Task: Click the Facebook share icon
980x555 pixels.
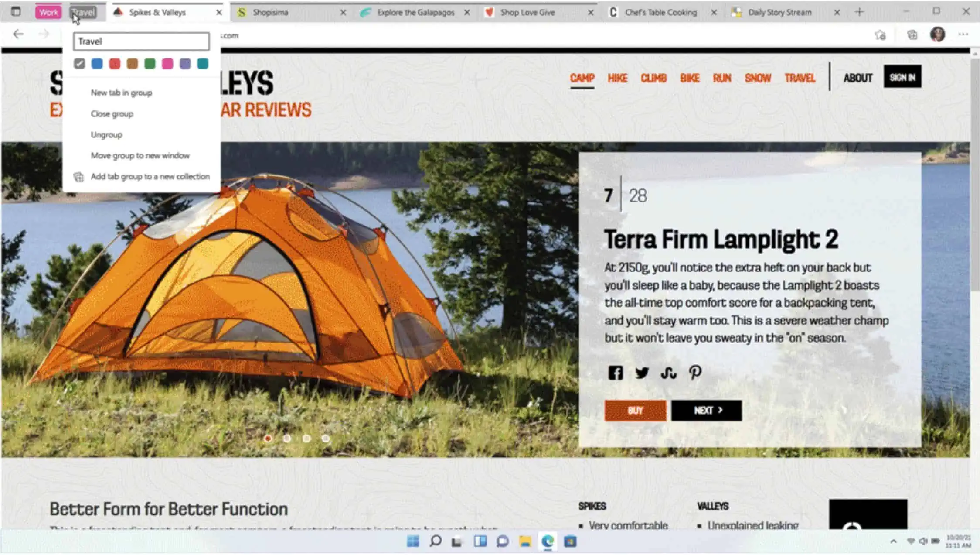Action: pyautogui.click(x=615, y=373)
